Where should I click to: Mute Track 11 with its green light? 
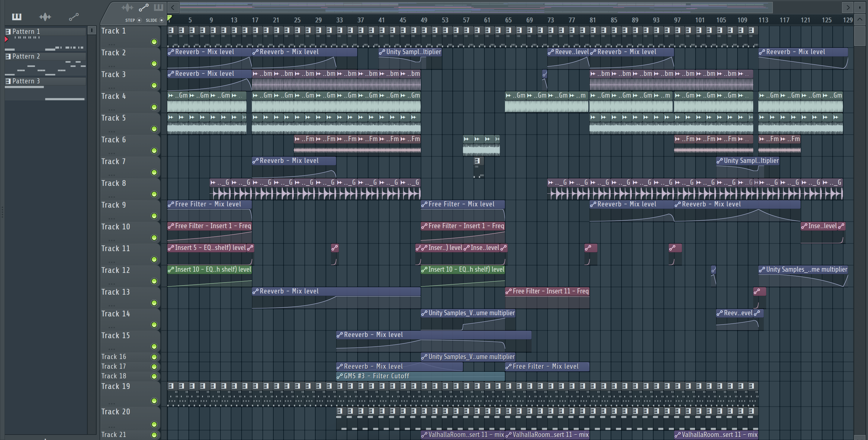coord(154,259)
